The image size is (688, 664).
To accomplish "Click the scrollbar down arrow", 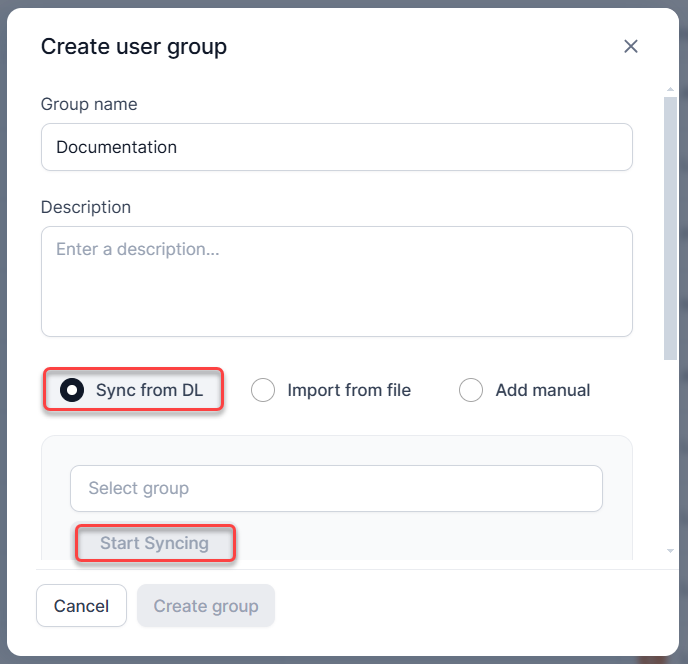I will pyautogui.click(x=670, y=551).
